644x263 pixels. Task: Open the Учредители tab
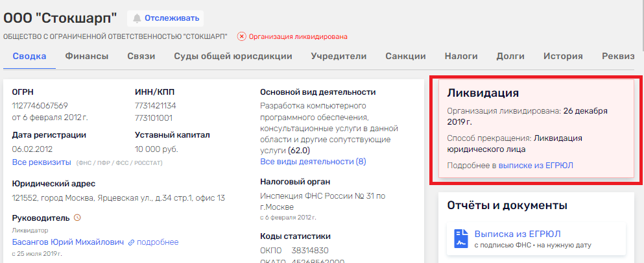[x=339, y=56]
